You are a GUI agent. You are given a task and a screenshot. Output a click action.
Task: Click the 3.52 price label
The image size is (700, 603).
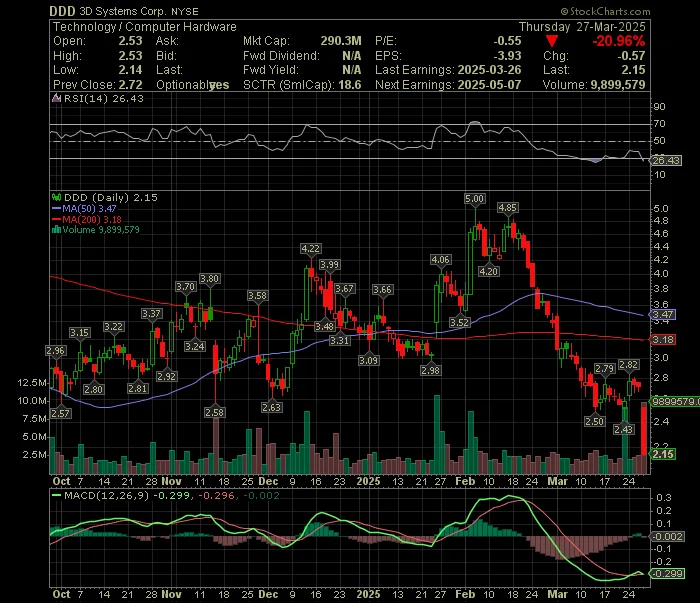(459, 322)
